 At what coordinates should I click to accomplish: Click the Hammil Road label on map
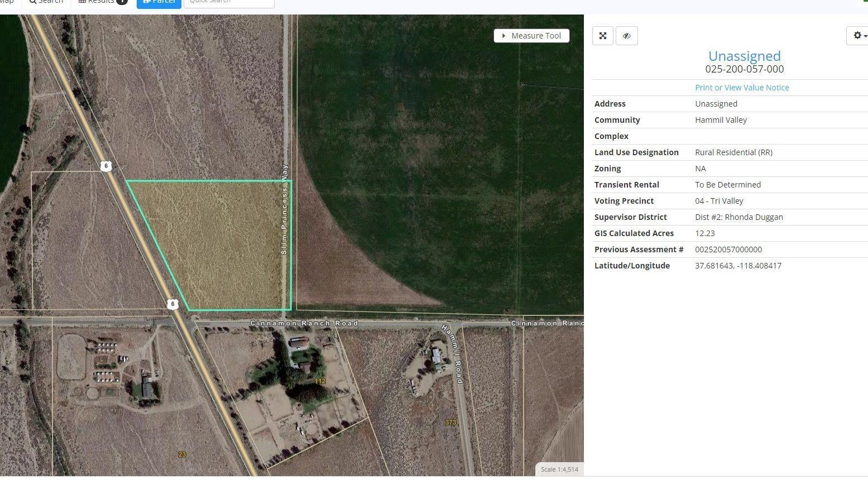[453, 353]
